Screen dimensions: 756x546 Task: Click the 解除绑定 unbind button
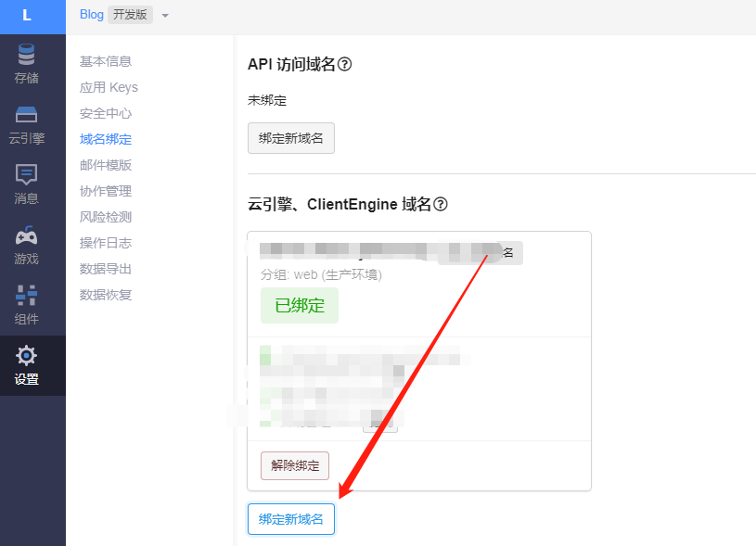pyautogui.click(x=294, y=465)
